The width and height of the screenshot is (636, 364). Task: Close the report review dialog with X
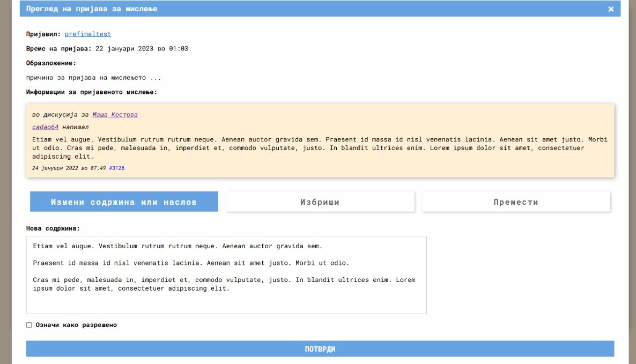coord(611,9)
